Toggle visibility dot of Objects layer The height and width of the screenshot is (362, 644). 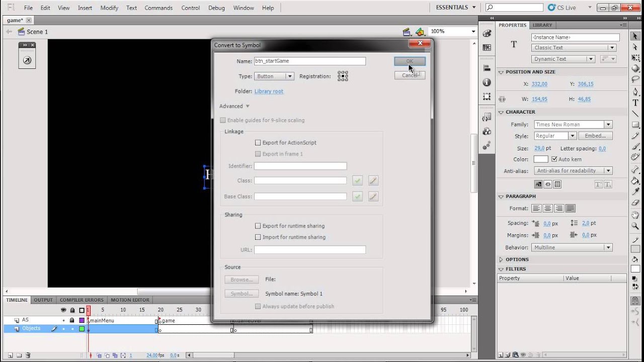click(63, 329)
